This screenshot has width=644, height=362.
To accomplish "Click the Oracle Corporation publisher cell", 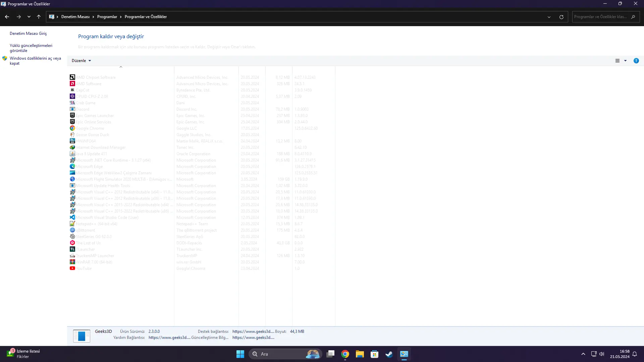I will pos(194,154).
